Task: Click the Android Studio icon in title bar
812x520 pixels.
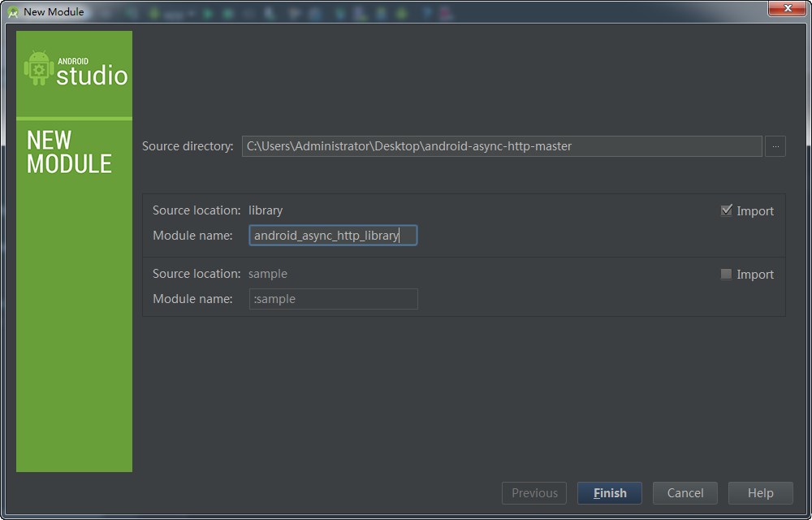Action: tap(12, 12)
